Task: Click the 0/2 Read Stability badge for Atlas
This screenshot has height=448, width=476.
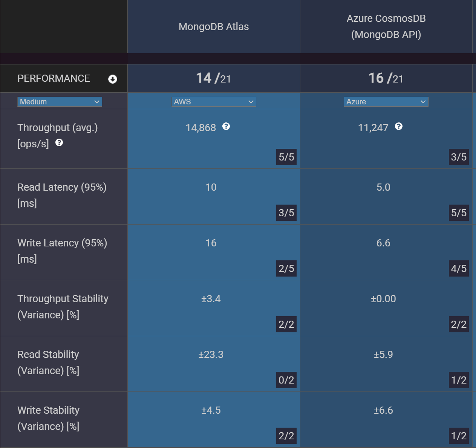Action: pyautogui.click(x=286, y=380)
